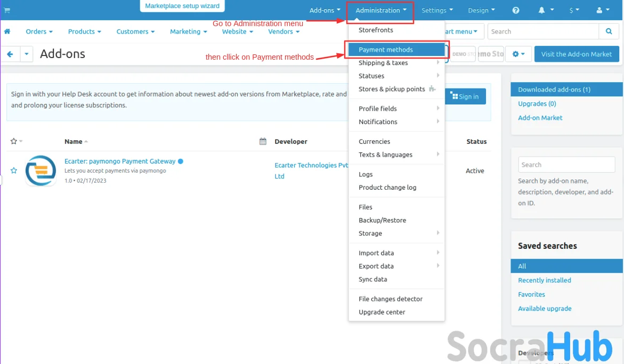Select Recently installed saved search

pyautogui.click(x=544, y=280)
